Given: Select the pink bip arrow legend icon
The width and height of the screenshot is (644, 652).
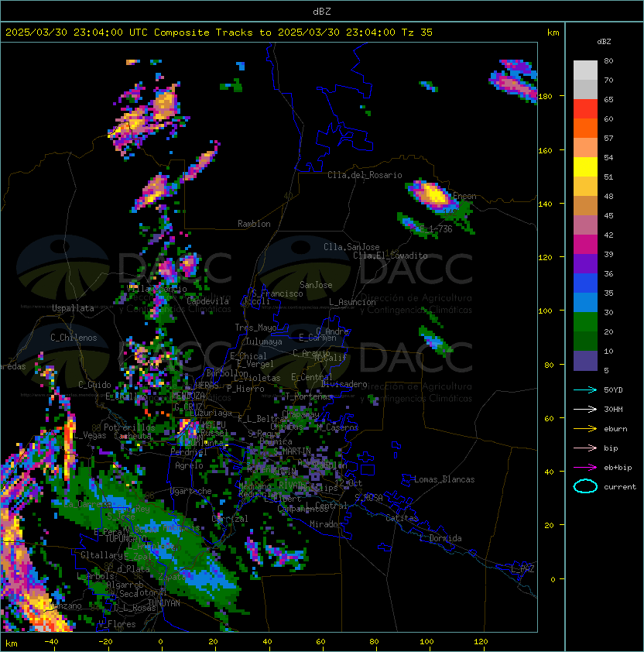Looking at the screenshot, I should point(585,448).
